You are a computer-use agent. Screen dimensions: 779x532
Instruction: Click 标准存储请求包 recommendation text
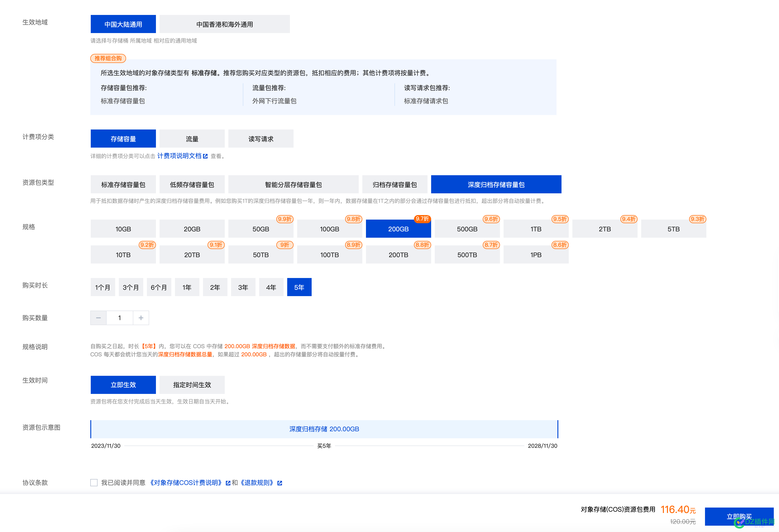[426, 101]
